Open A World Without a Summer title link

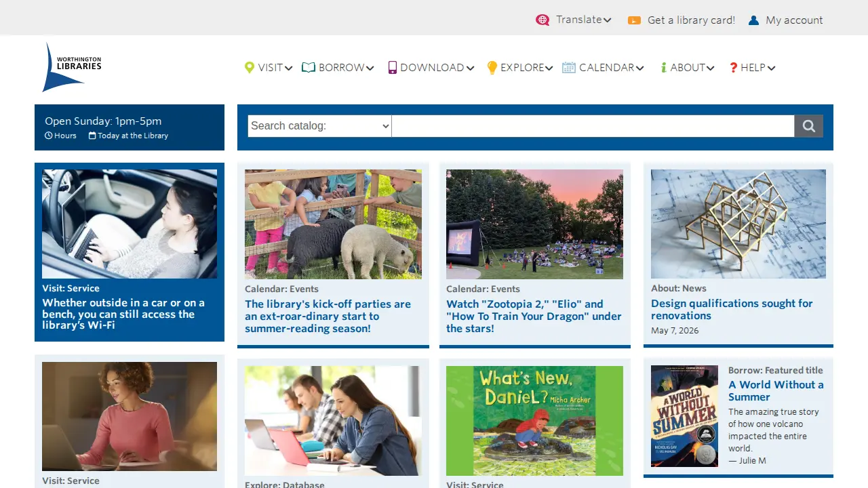[776, 390]
